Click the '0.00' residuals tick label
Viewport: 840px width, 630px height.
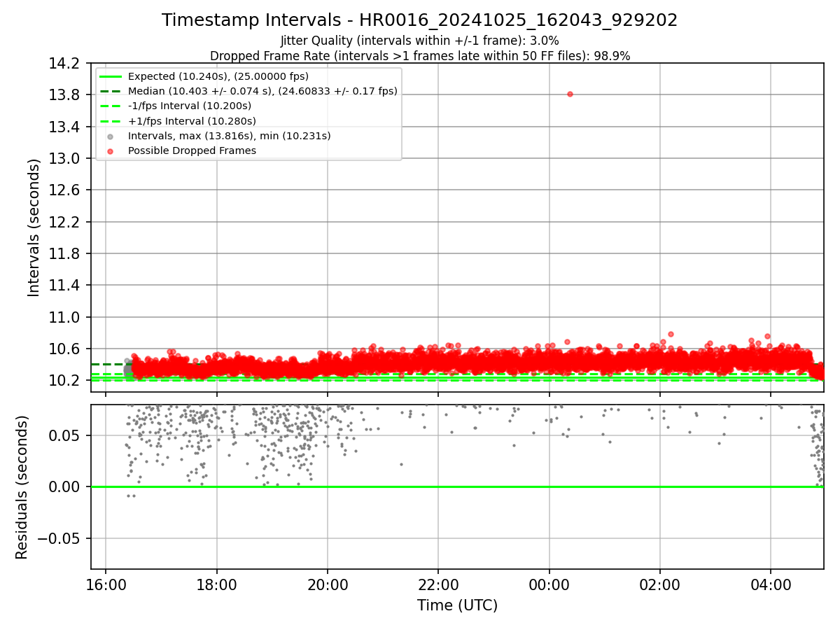(66, 487)
